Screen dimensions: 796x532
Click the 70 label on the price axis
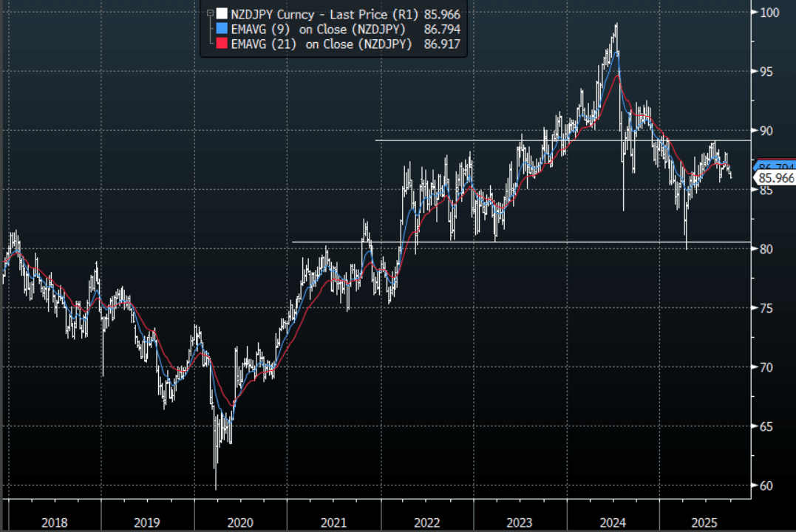tap(766, 367)
